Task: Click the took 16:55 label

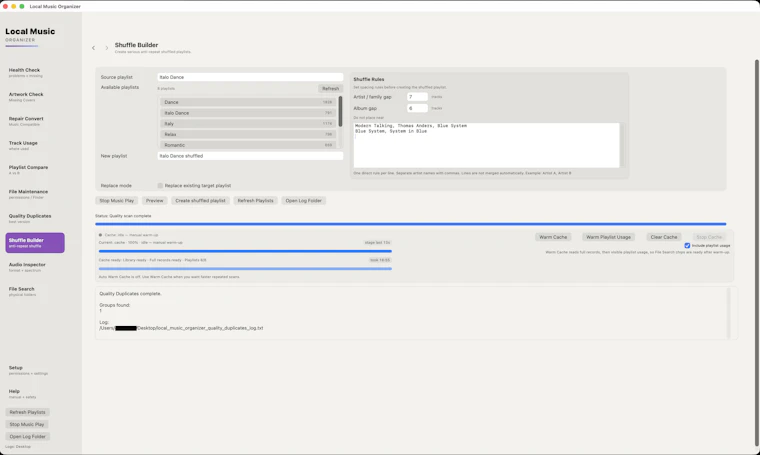Action: [x=380, y=260]
